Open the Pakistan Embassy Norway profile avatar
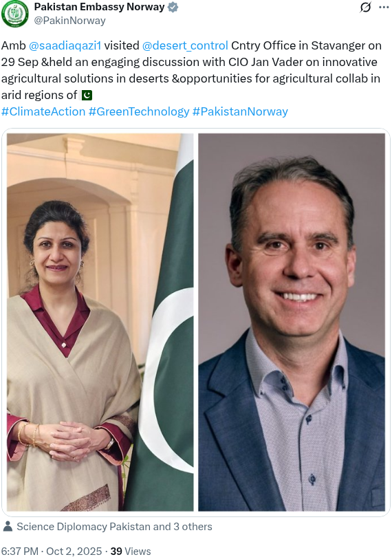This screenshot has height=557, width=392. 15,14
